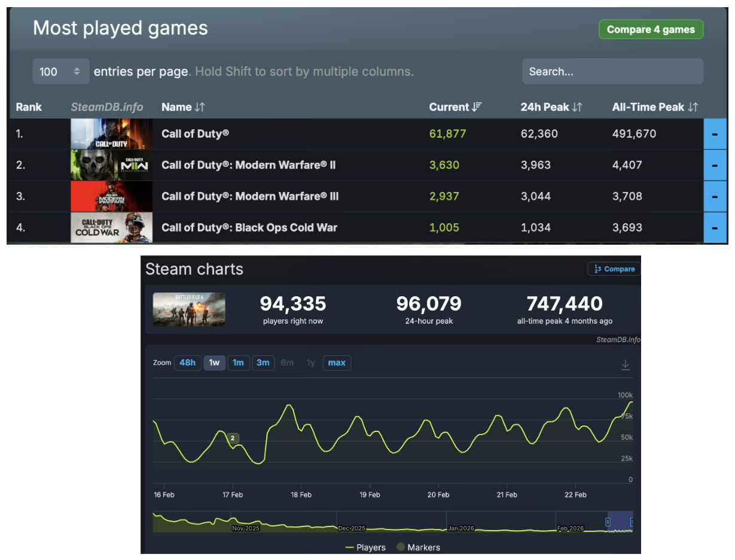
Task: Click the 18 Feb axis label
Action: coord(301,495)
